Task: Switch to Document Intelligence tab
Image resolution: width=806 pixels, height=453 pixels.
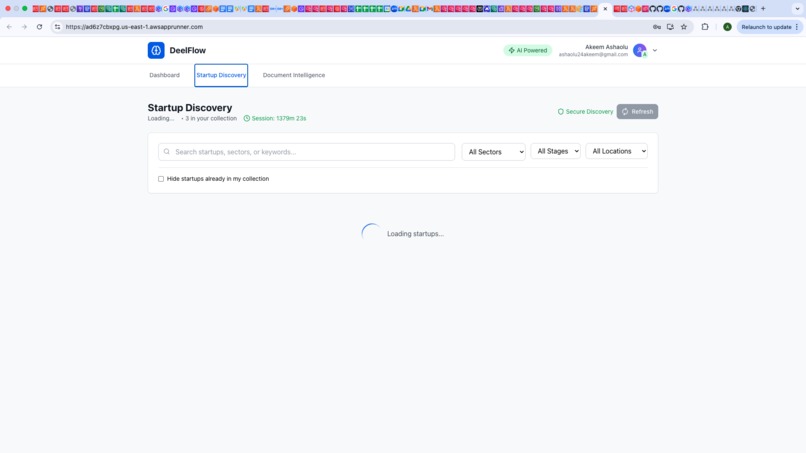Action: 294,75
